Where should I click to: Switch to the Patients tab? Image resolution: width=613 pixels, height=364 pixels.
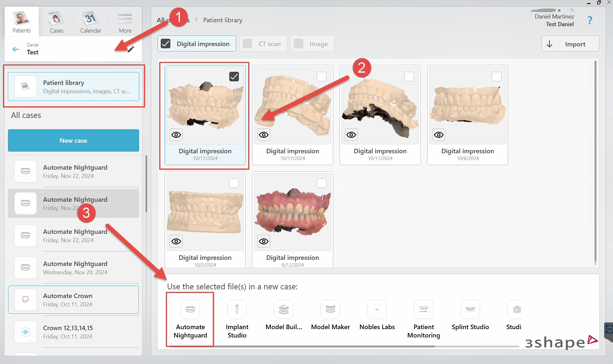21,21
